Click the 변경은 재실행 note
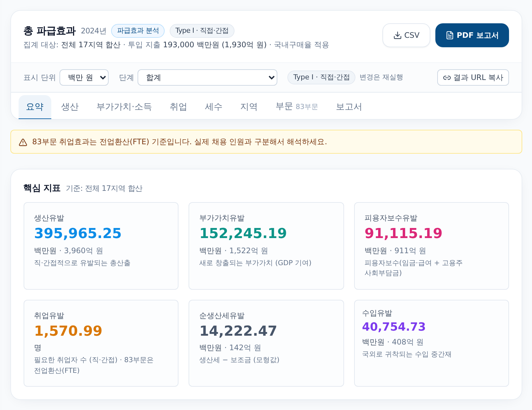 tap(381, 77)
